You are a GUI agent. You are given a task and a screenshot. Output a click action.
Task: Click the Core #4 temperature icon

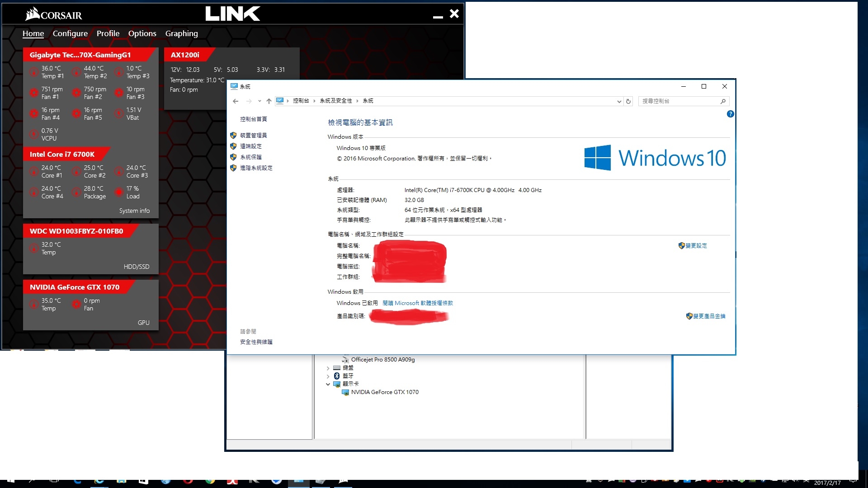tap(34, 192)
